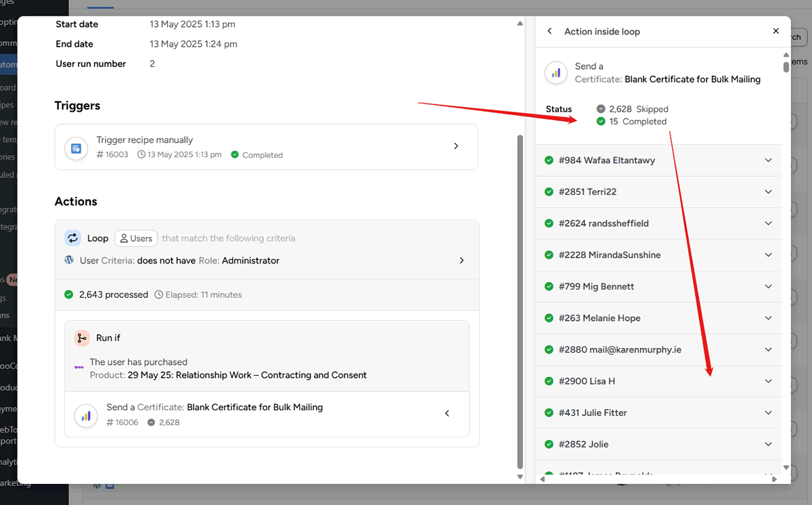Expand the #2624 randssheffield entry
Screen dimensions: 812x505
click(x=768, y=223)
